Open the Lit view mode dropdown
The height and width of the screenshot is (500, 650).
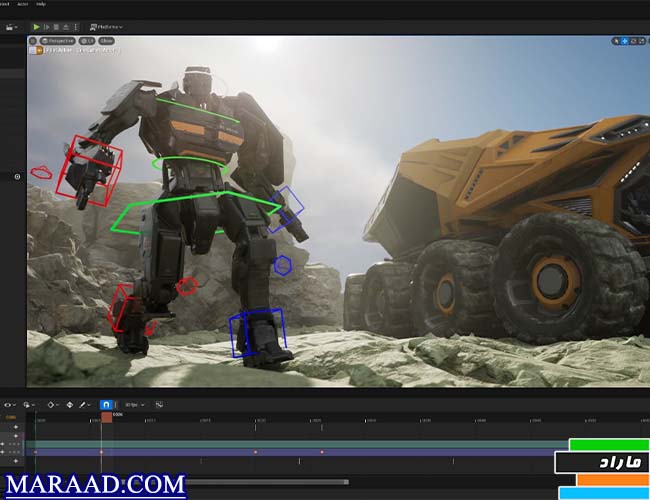[x=87, y=41]
